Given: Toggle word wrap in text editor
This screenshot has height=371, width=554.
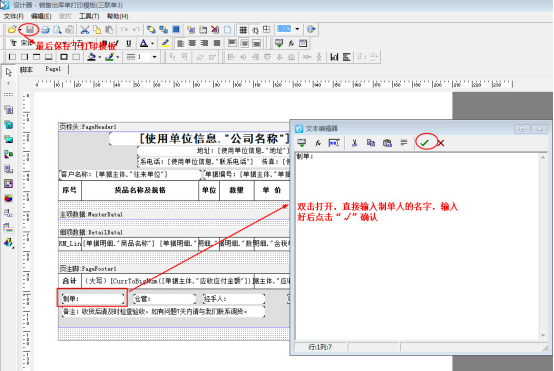Looking at the screenshot, I should [x=403, y=142].
